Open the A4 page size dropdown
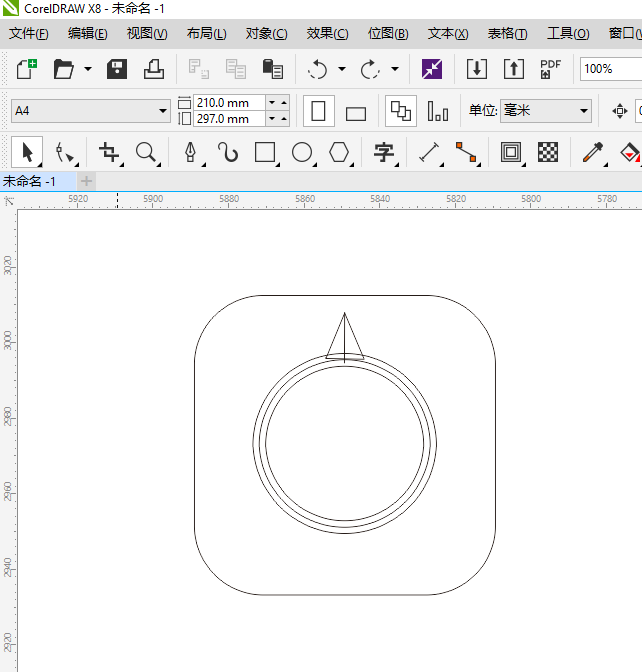 pos(163,111)
